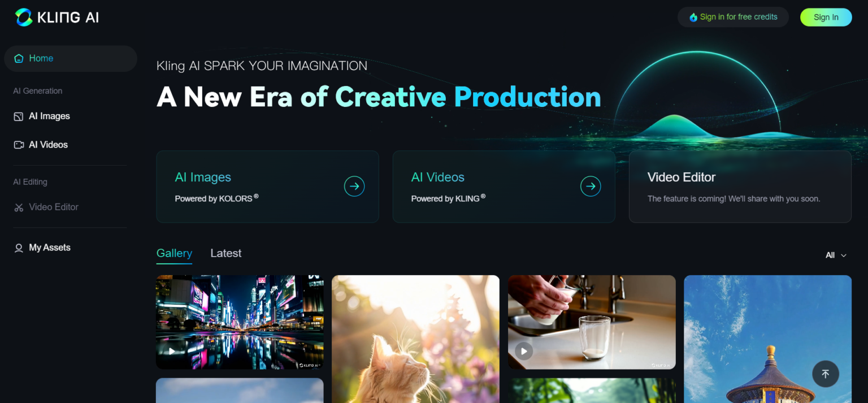Click the green Sign In button
Viewport: 868px width, 403px height.
point(826,17)
